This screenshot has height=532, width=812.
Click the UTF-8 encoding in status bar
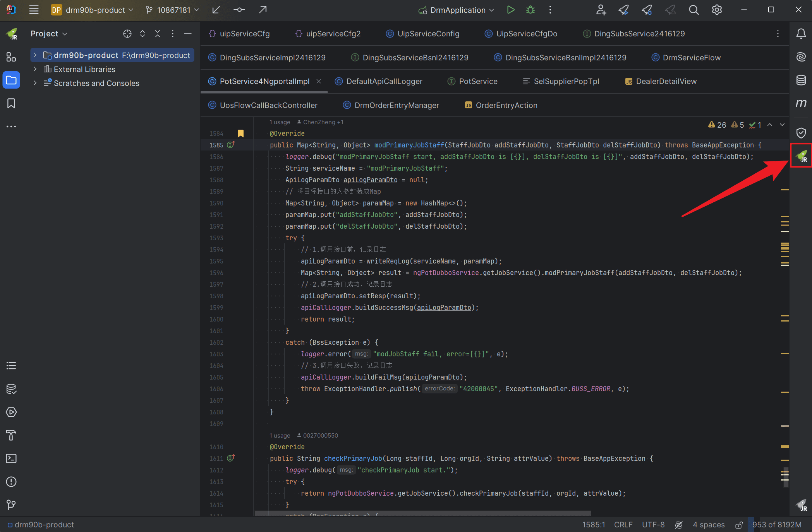pyautogui.click(x=653, y=525)
